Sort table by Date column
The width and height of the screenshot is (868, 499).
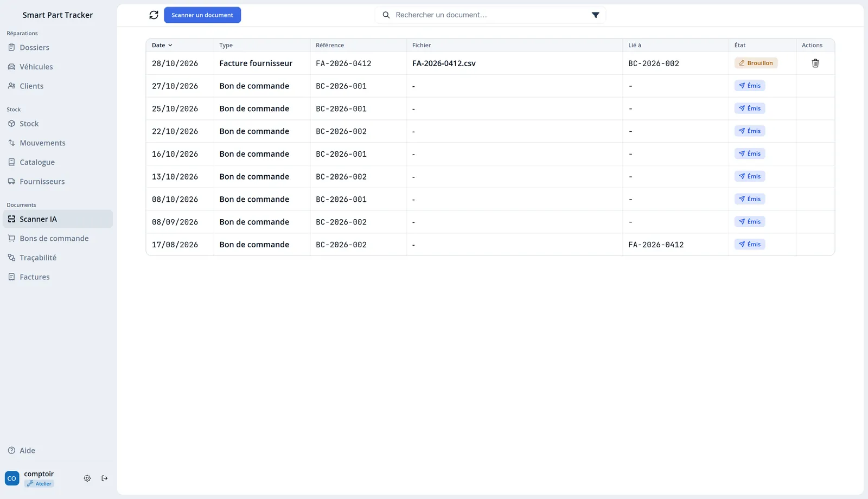(x=162, y=46)
